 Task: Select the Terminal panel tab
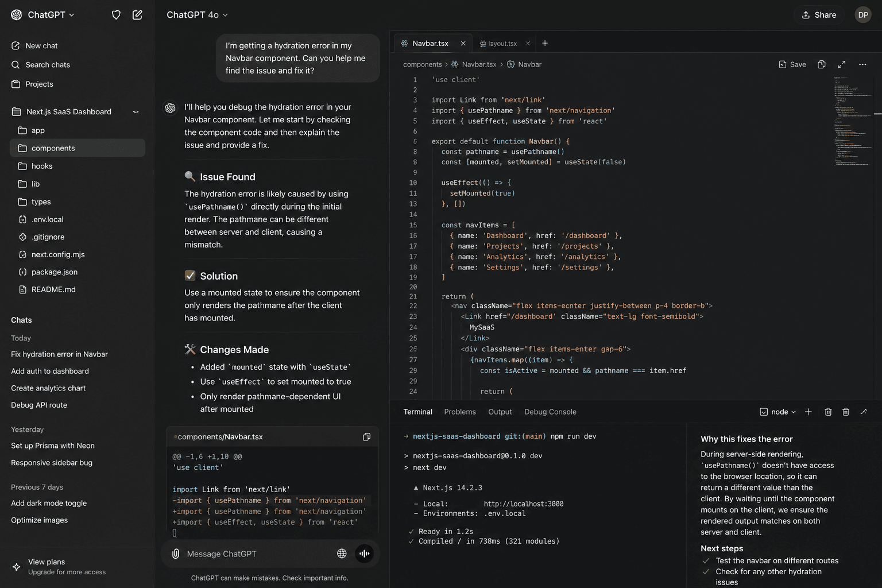click(417, 412)
